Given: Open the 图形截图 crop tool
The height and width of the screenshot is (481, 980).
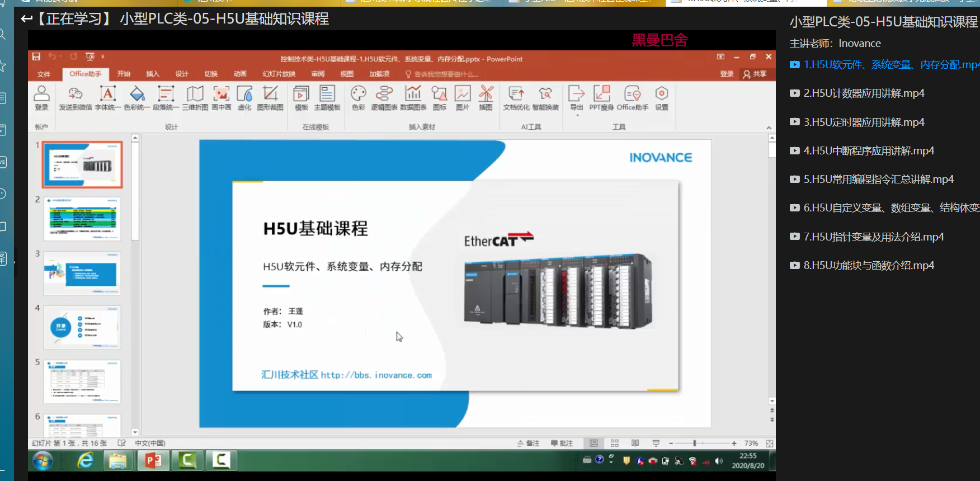Looking at the screenshot, I should coord(270,98).
